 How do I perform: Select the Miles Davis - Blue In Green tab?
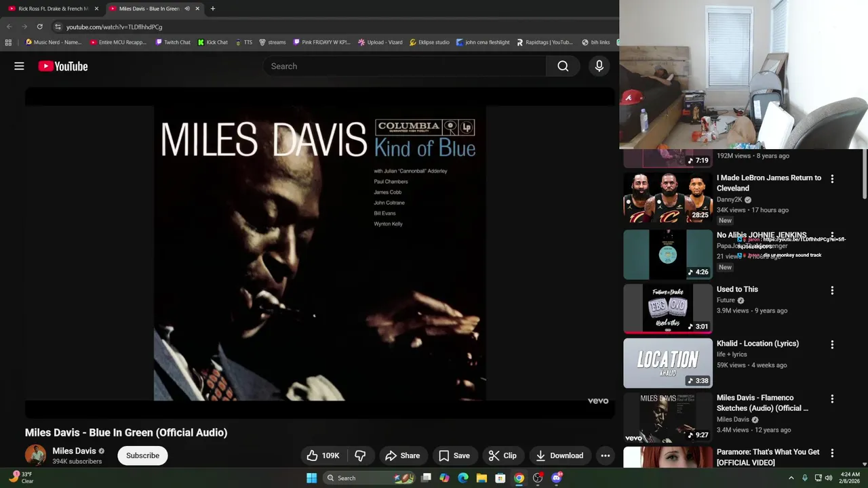(x=151, y=8)
